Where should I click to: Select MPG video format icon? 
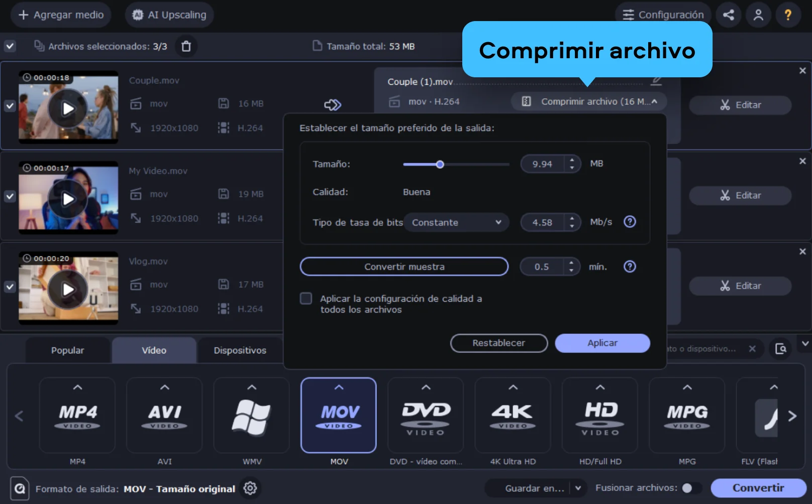pos(687,416)
